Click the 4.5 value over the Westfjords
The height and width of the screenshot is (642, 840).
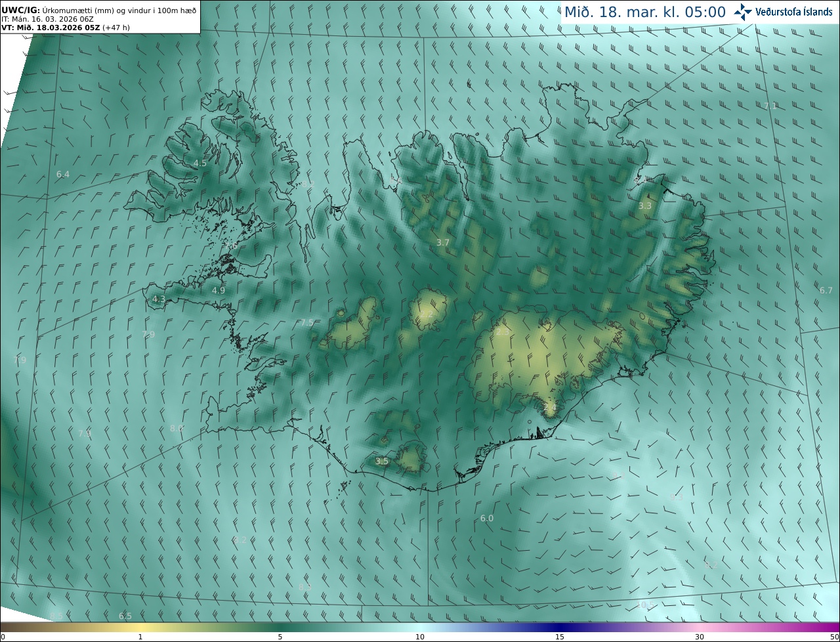coord(200,163)
